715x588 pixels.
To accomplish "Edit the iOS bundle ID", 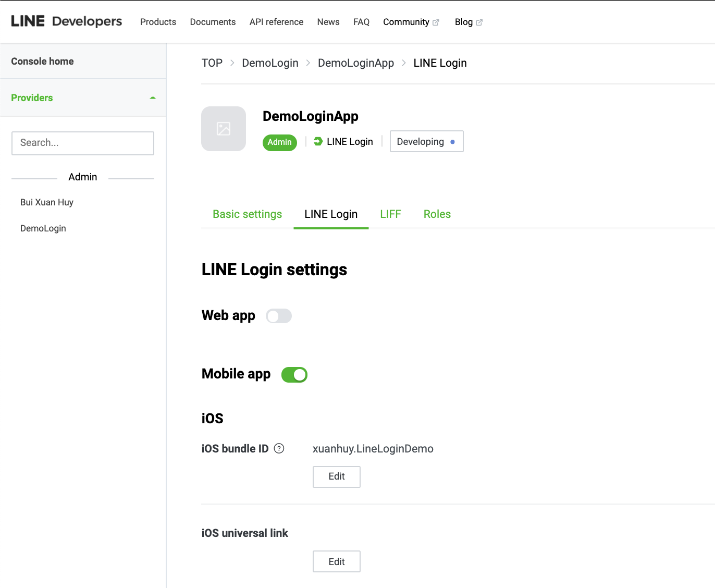I will tap(336, 476).
